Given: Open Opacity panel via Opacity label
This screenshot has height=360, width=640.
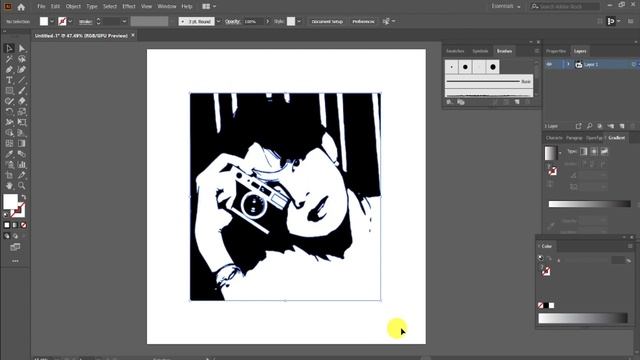Looking at the screenshot, I should click(233, 21).
